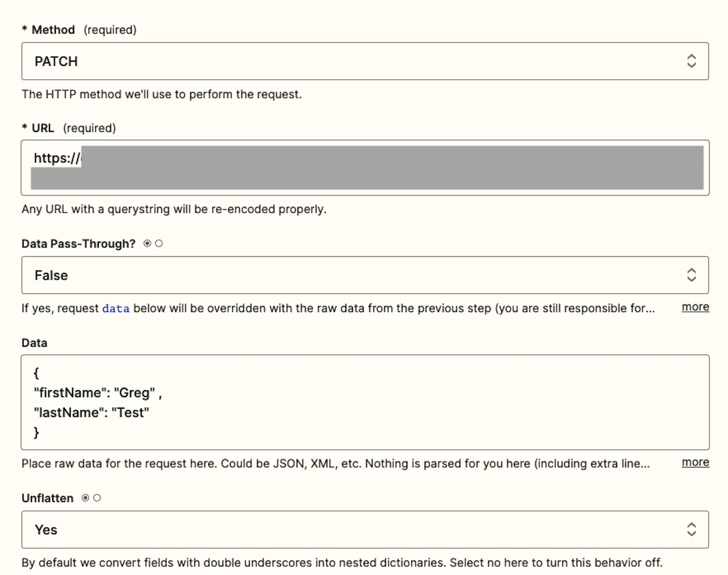Click the blue 'data' link in the help text

(x=116, y=309)
